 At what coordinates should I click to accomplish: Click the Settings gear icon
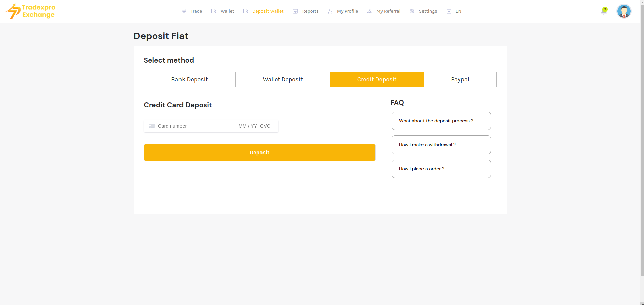(412, 11)
